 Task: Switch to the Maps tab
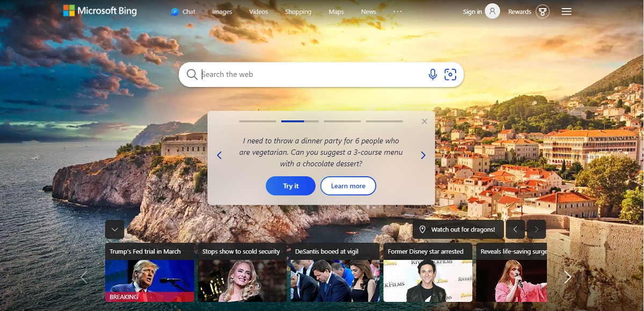(x=336, y=12)
